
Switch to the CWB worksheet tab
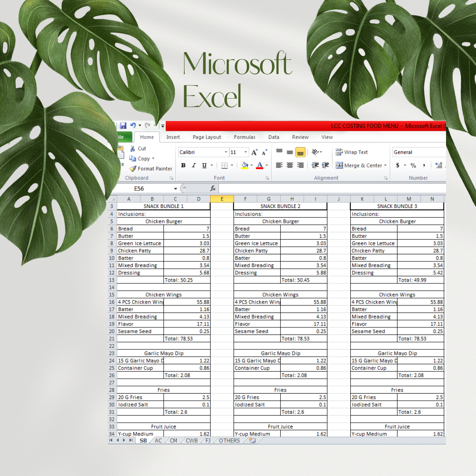192,440
